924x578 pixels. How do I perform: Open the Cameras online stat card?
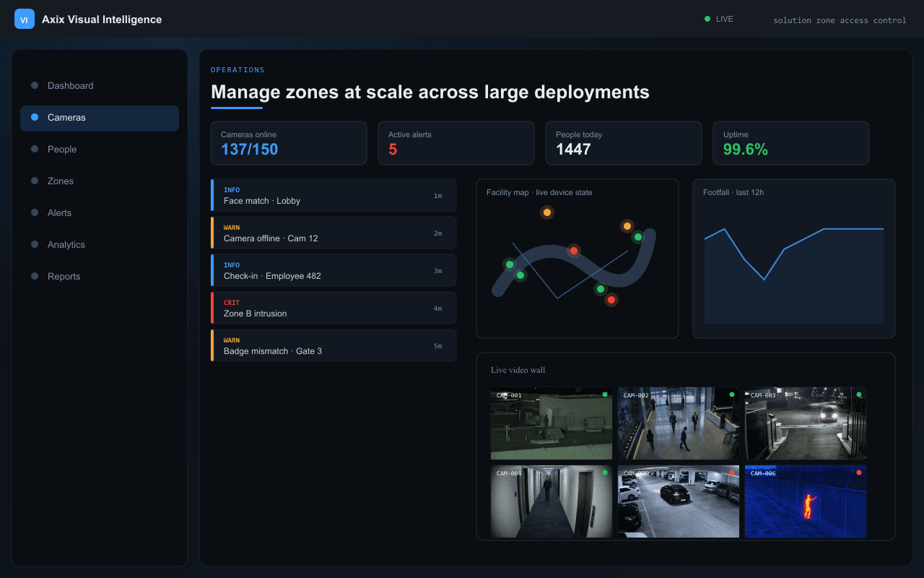(289, 143)
